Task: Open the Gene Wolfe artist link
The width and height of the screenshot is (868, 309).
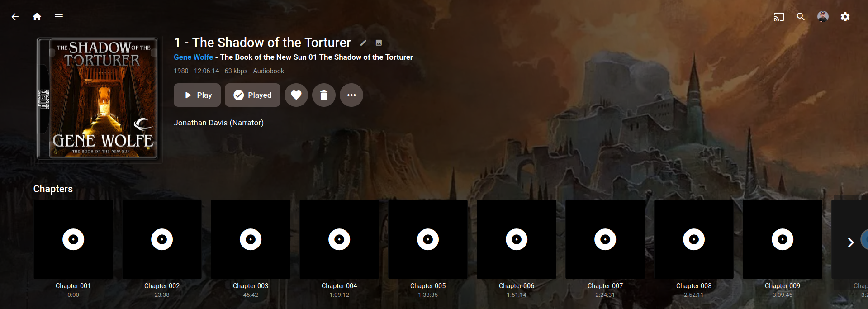Action: point(193,57)
